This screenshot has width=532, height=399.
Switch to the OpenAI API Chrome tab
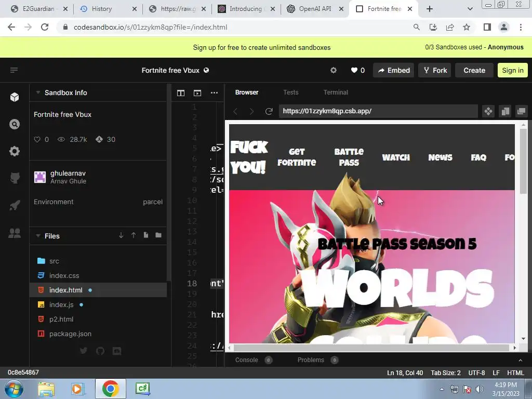[315, 9]
